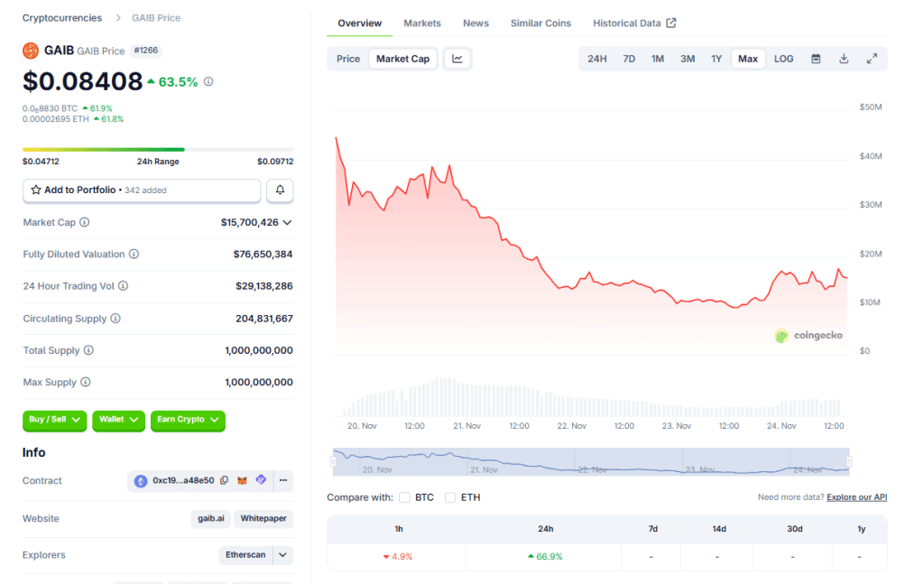The height and width of the screenshot is (584, 924).
Task: Switch to the Markets tab
Action: pos(422,23)
